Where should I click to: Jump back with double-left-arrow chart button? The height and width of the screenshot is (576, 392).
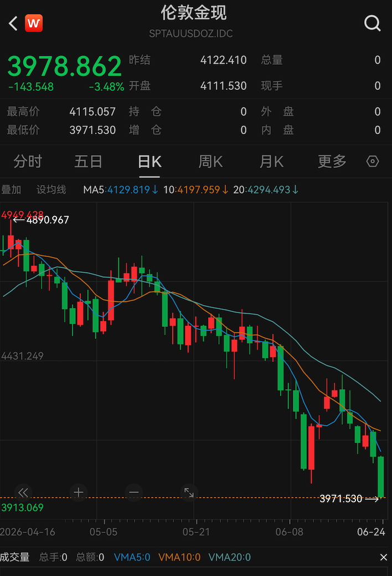pyautogui.click(x=23, y=492)
